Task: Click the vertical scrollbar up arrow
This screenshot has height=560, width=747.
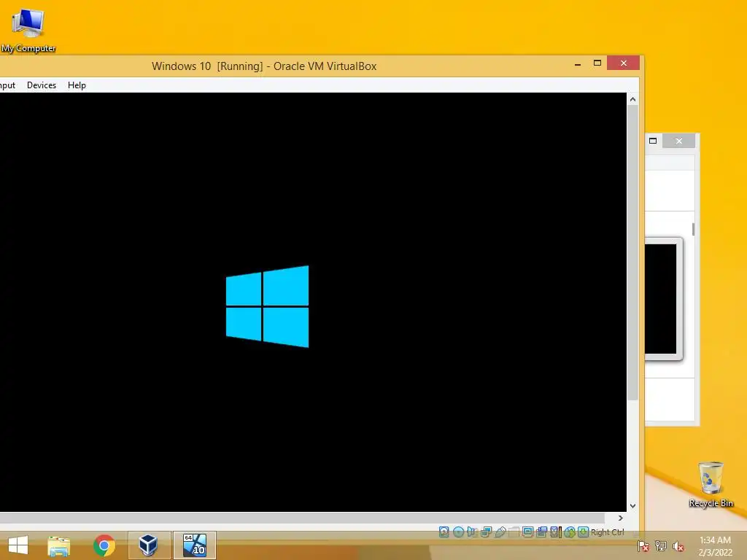Action: click(x=632, y=99)
